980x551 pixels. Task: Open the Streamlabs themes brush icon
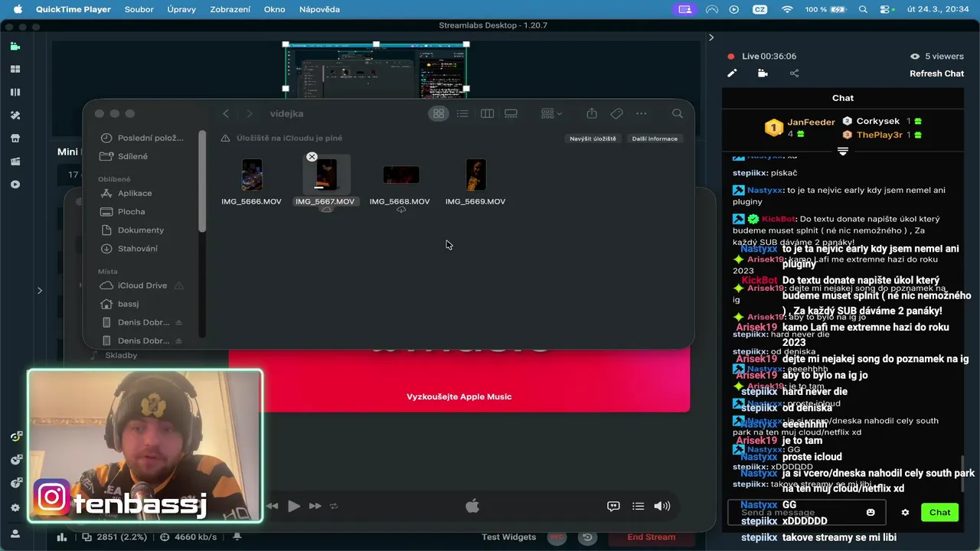click(x=15, y=115)
